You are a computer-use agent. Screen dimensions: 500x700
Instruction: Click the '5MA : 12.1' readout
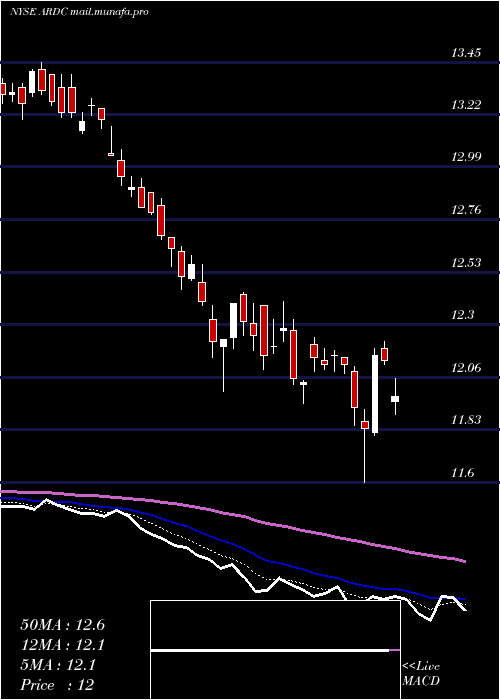[58, 665]
